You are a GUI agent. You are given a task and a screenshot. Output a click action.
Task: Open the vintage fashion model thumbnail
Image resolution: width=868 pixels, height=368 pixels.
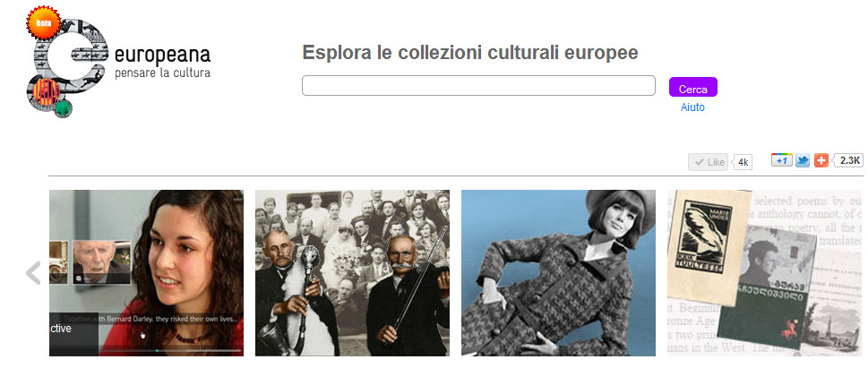tap(559, 273)
